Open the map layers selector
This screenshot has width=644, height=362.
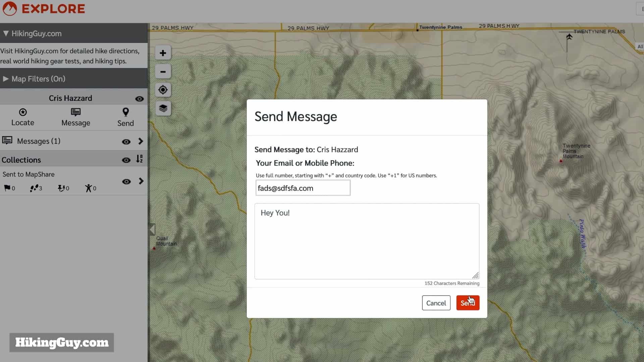tap(163, 108)
